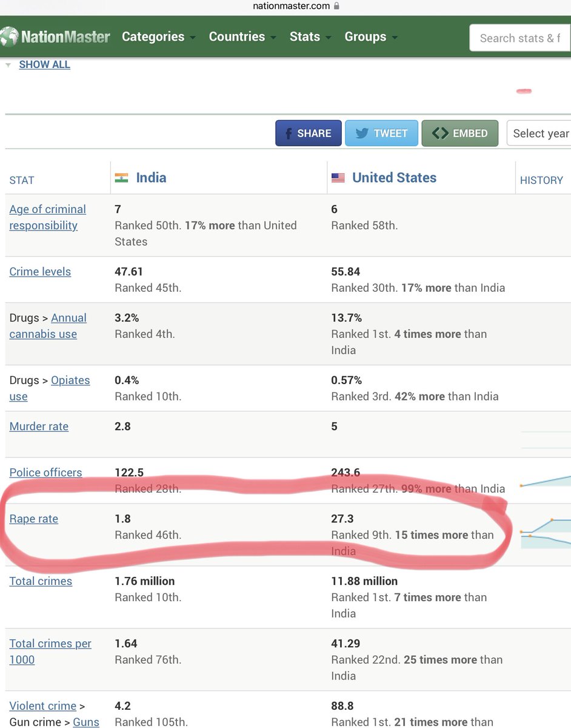This screenshot has width=571, height=728.
Task: Open the Guns stat link
Action: pyautogui.click(x=86, y=722)
